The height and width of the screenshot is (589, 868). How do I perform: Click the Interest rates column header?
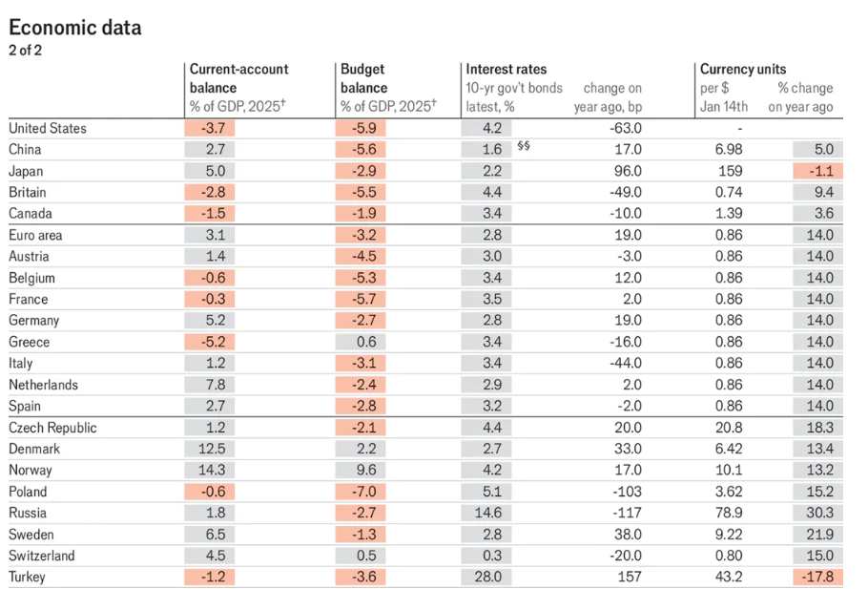(506, 70)
